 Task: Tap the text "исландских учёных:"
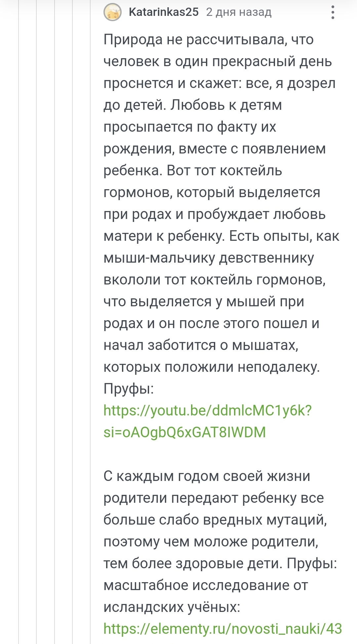[172, 607]
